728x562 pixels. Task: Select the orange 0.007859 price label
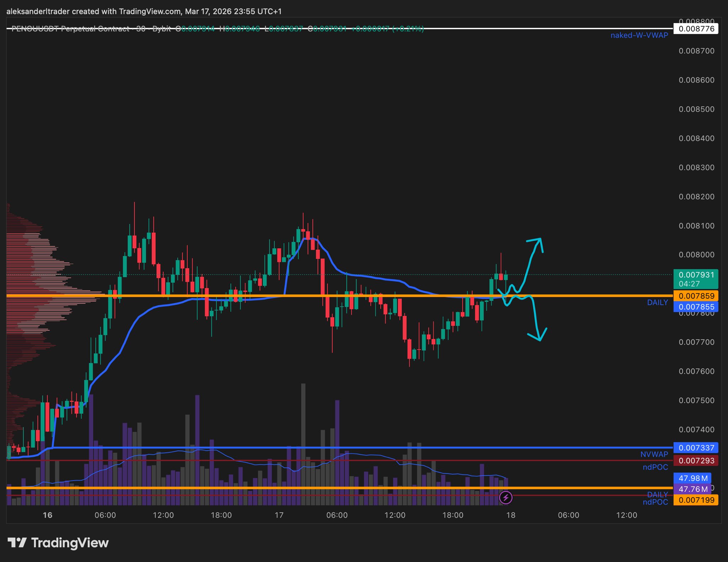point(695,296)
